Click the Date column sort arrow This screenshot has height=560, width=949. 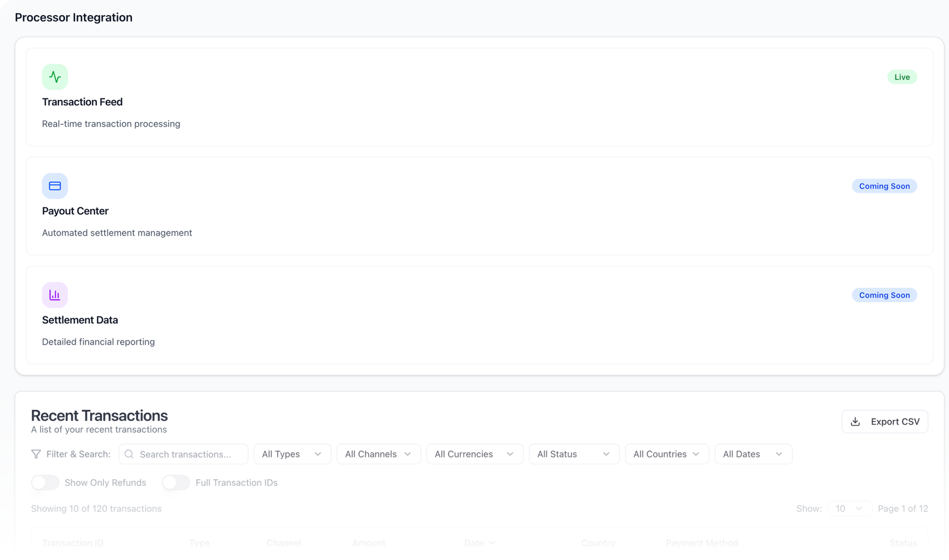pos(492,543)
